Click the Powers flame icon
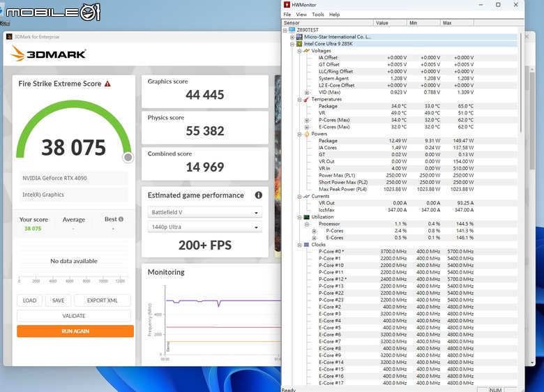Viewport: 544px width, 392px height. 306,134
